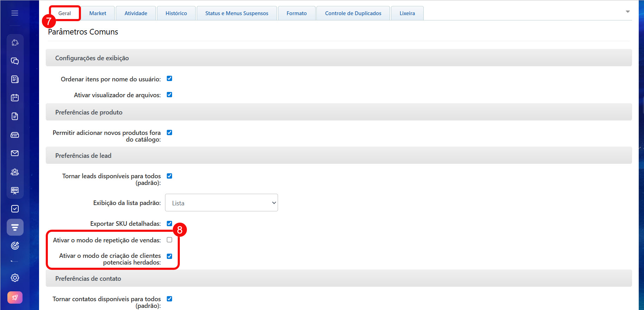Open the people group icon in sidebar
Screen dimensions: 644x310
[15, 172]
